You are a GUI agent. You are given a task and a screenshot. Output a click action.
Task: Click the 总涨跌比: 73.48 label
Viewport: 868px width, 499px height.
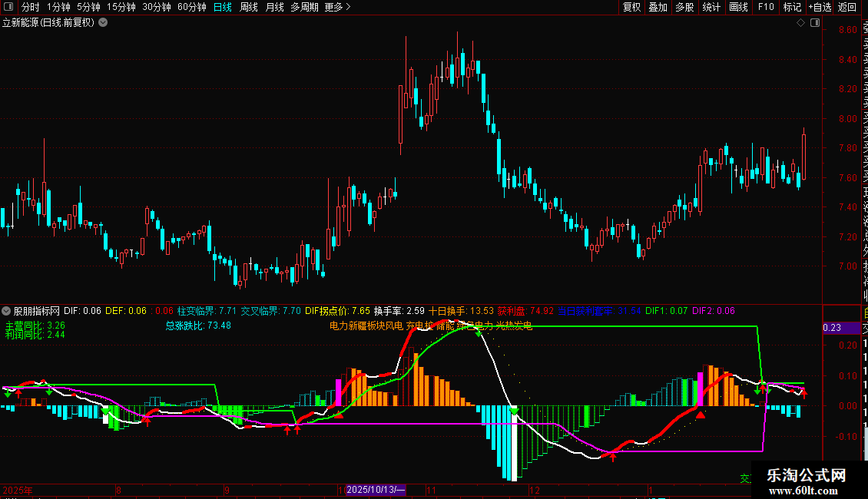point(198,326)
